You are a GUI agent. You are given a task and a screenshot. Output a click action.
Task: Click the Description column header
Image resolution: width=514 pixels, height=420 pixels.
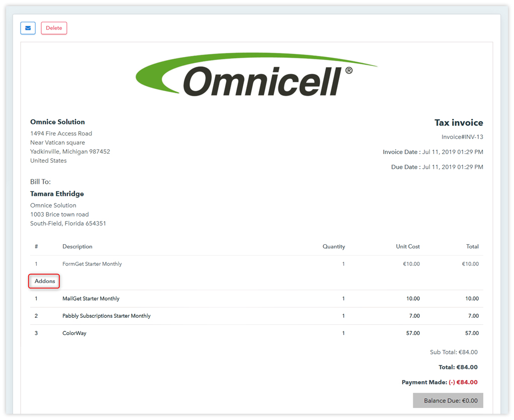78,247
